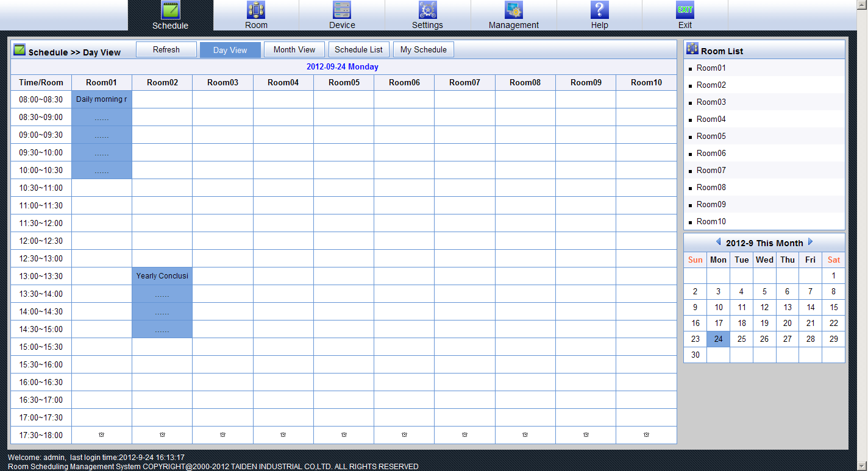The width and height of the screenshot is (868, 471).
Task: Go to next month in calendar
Action: click(810, 242)
